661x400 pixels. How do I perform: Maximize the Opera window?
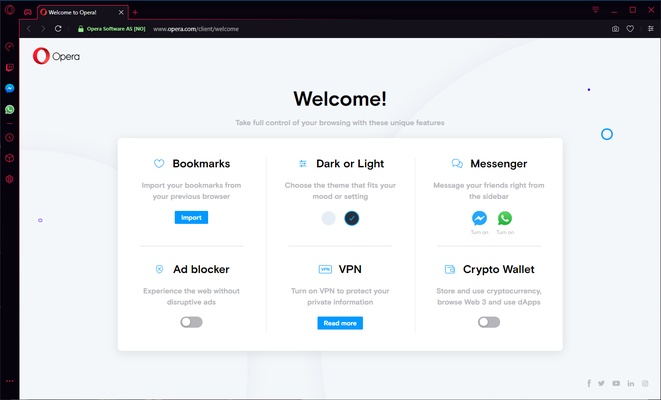coord(633,10)
